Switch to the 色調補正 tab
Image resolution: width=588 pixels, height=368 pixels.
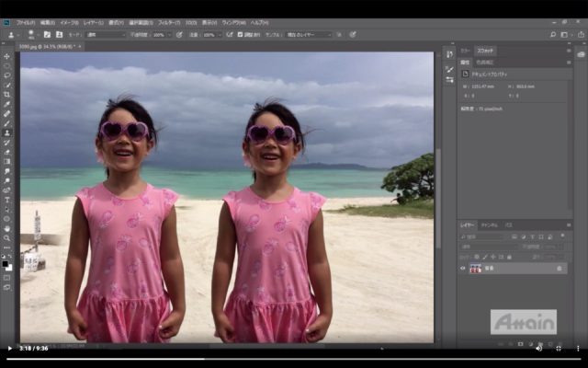[x=484, y=63]
